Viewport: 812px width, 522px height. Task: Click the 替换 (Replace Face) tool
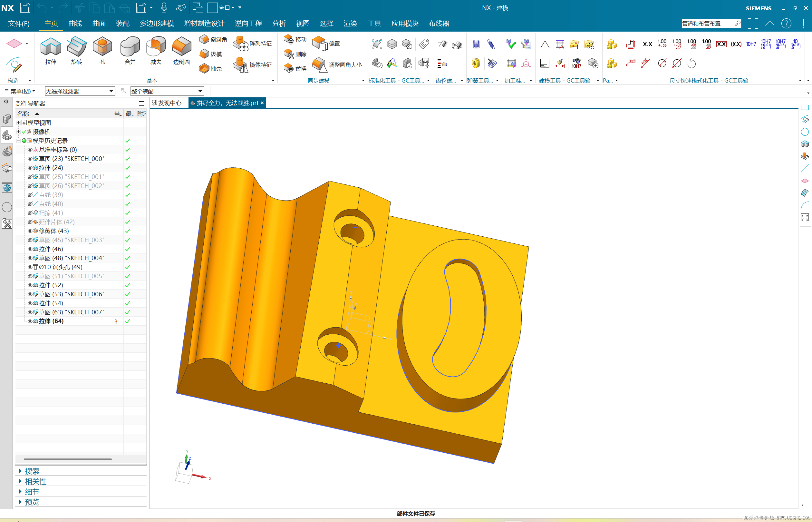[x=295, y=68]
